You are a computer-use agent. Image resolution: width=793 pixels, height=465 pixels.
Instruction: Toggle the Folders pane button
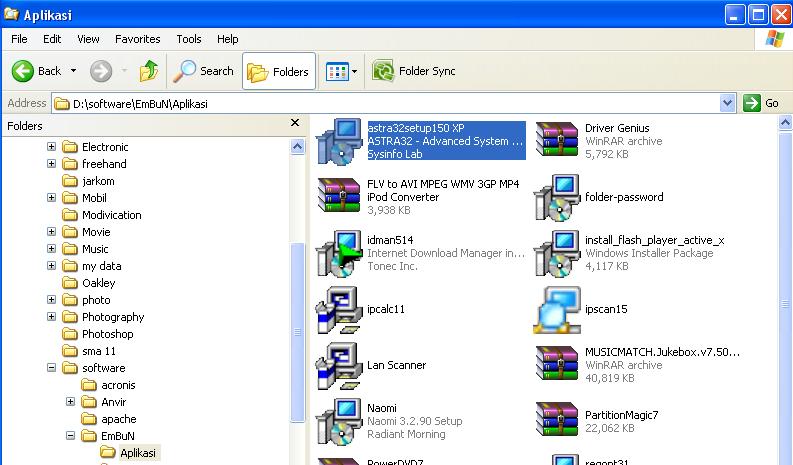[279, 71]
